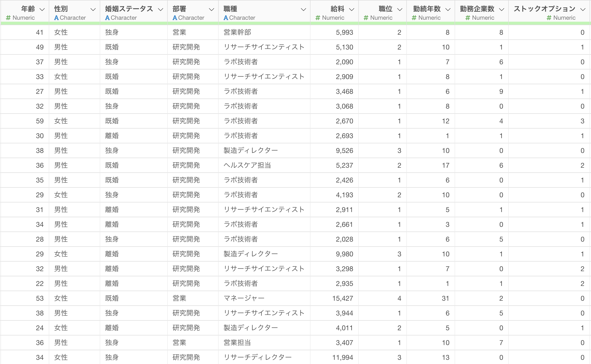The width and height of the screenshot is (591, 364).
Task: Click the Character type icon under 婚姻ステータス
Action: click(107, 18)
